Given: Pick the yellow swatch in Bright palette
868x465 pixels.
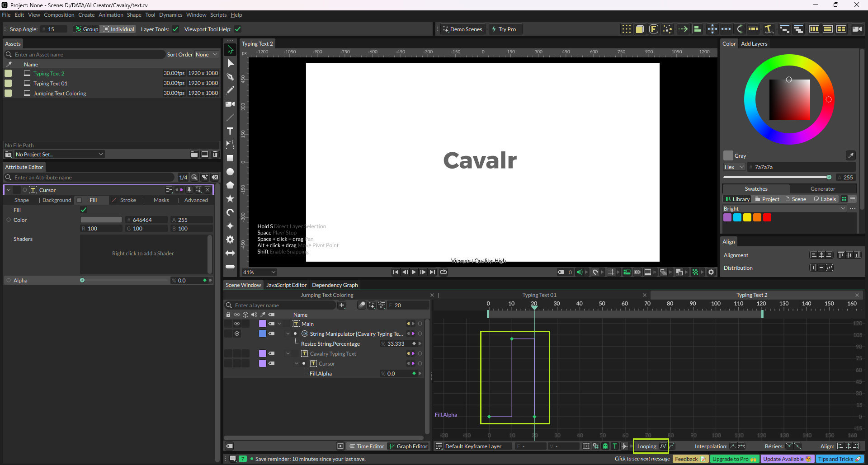Looking at the screenshot, I should [747, 217].
